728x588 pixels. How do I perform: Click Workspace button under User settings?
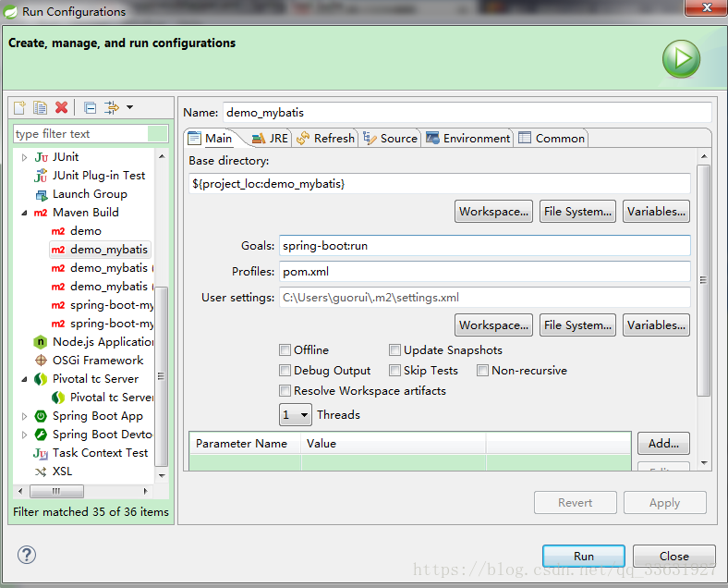click(x=493, y=325)
